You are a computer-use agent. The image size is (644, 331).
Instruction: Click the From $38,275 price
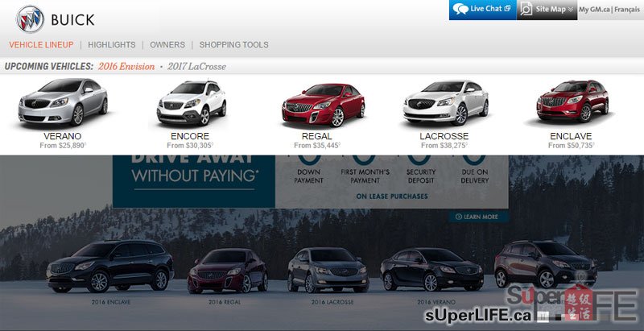[x=444, y=146]
